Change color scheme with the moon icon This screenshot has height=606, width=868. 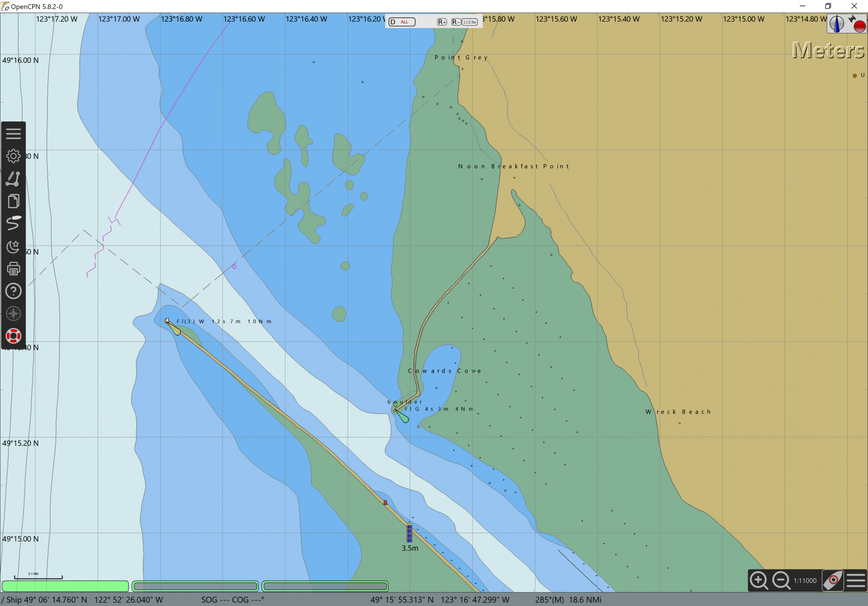point(13,246)
